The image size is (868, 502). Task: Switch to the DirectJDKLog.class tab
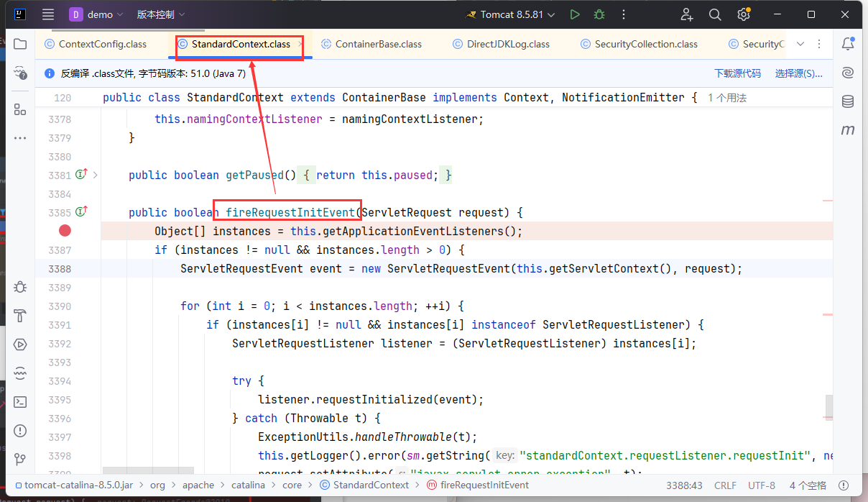click(507, 44)
